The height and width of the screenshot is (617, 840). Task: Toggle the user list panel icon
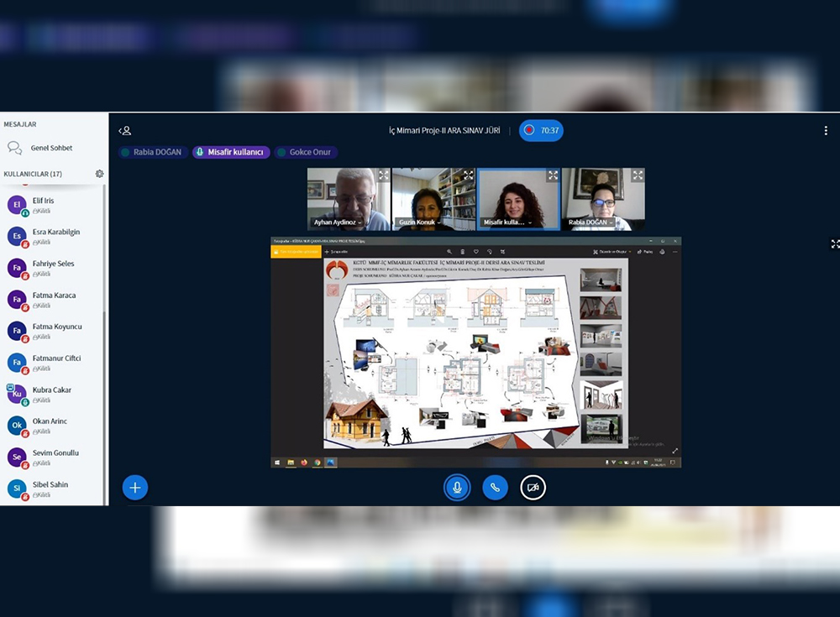124,131
